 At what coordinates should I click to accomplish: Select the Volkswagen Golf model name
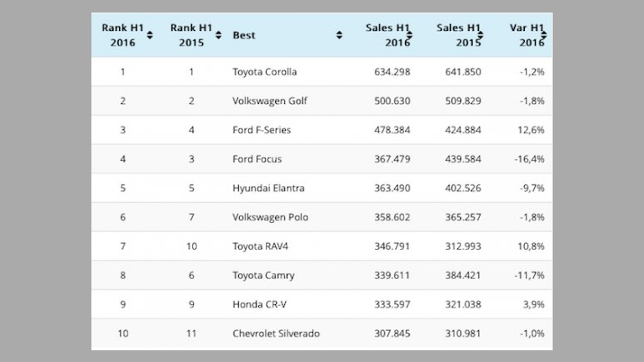click(270, 101)
